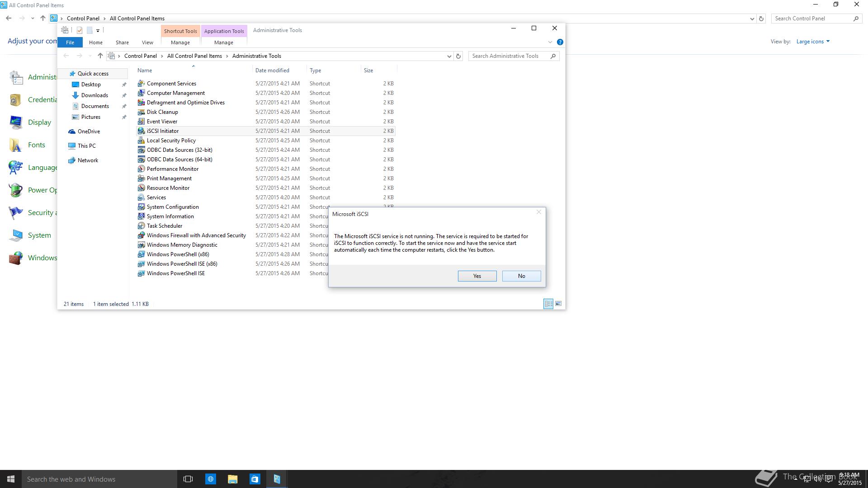Screen dimensions: 868x488
Task: Close the Microsoft iSCSI dialog
Action: tap(538, 212)
